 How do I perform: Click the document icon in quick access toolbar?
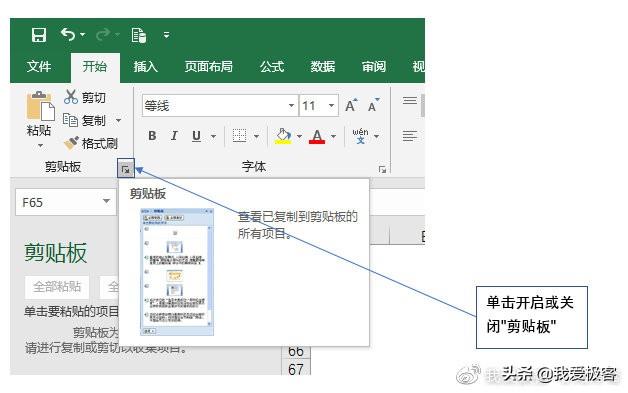tap(139, 35)
